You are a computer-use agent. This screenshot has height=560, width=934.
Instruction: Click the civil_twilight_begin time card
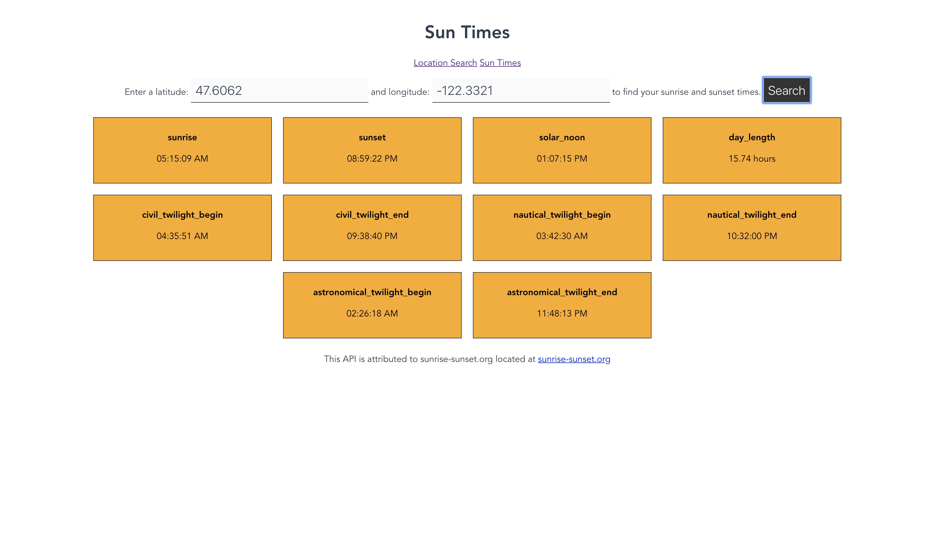(182, 227)
